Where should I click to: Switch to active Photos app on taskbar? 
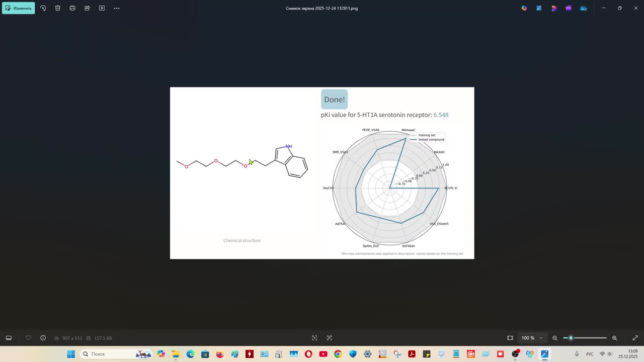(544, 354)
